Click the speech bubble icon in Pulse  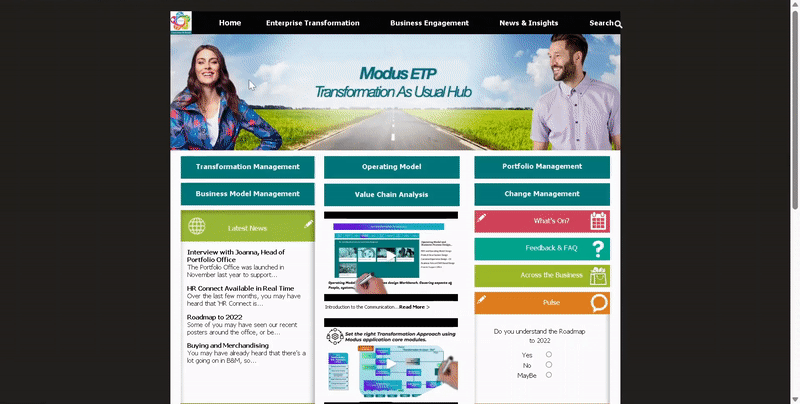(x=599, y=302)
